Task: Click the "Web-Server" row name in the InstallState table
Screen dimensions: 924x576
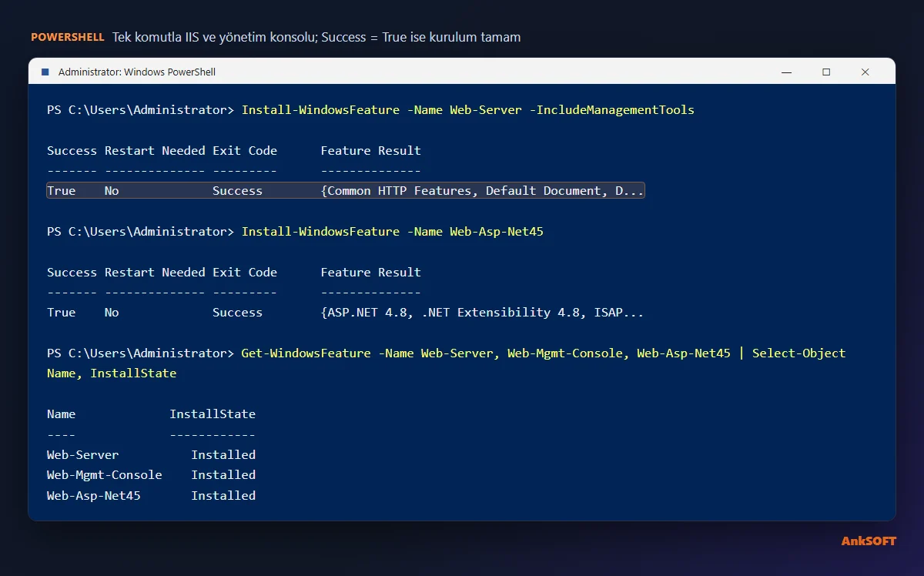Action: [x=83, y=455]
